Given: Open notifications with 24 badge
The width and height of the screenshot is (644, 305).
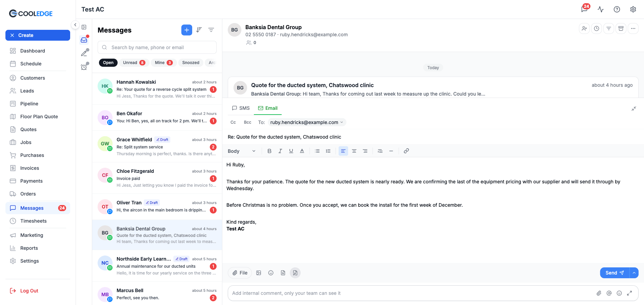Looking at the screenshot, I should (x=585, y=9).
